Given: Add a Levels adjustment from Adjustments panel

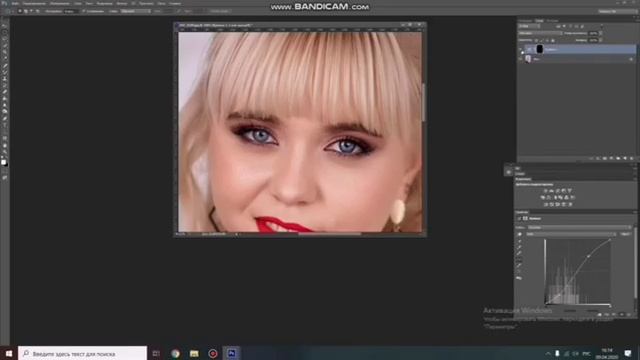Looking at the screenshot, I should click(x=551, y=191).
